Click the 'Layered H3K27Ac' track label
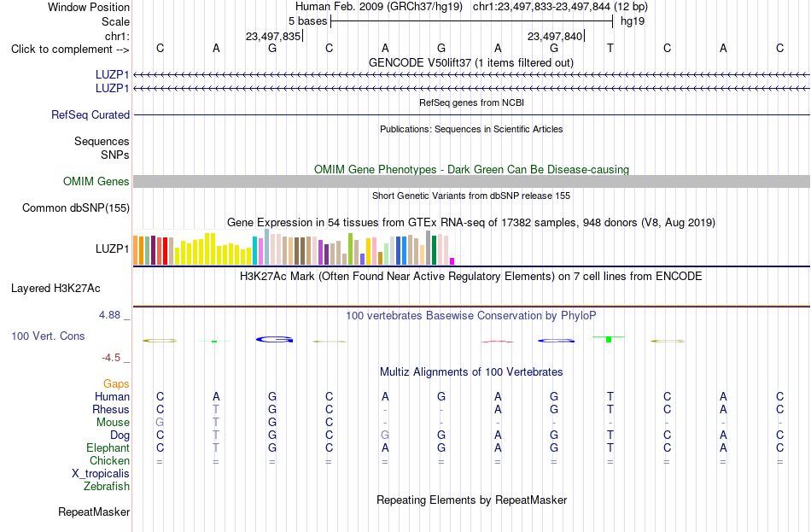The height and width of the screenshot is (532, 811). [x=55, y=289]
